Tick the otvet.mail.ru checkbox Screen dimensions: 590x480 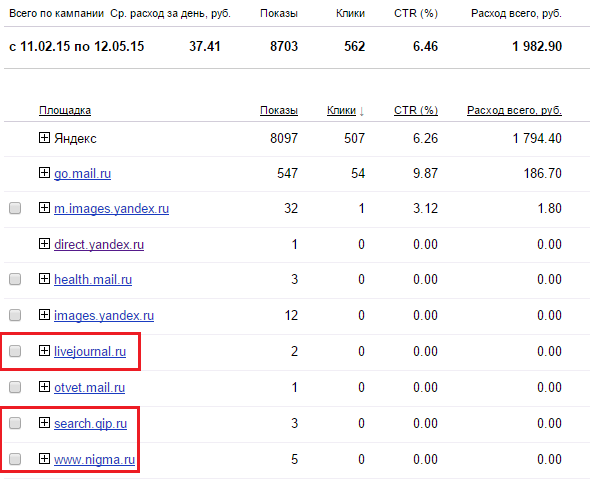15,387
